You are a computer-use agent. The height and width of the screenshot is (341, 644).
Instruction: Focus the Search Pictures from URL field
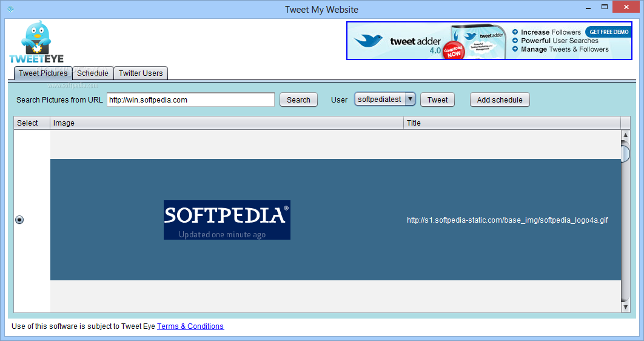pyautogui.click(x=190, y=100)
